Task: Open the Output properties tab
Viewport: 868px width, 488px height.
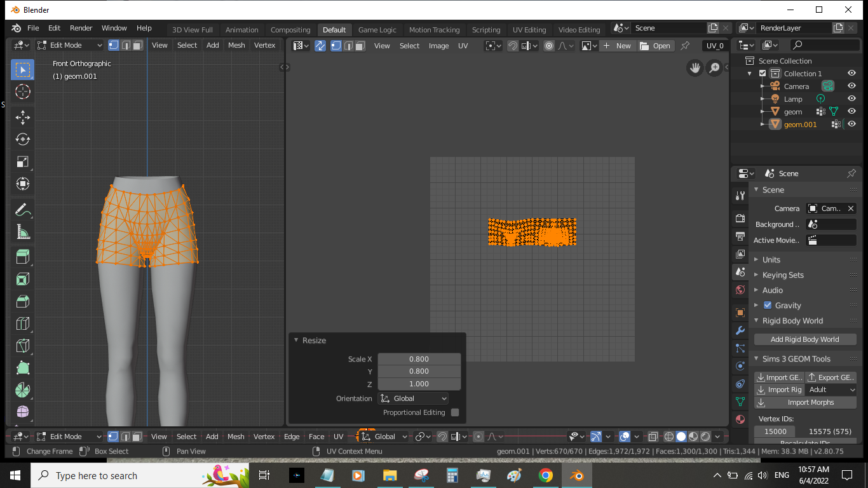Action: pyautogui.click(x=740, y=236)
